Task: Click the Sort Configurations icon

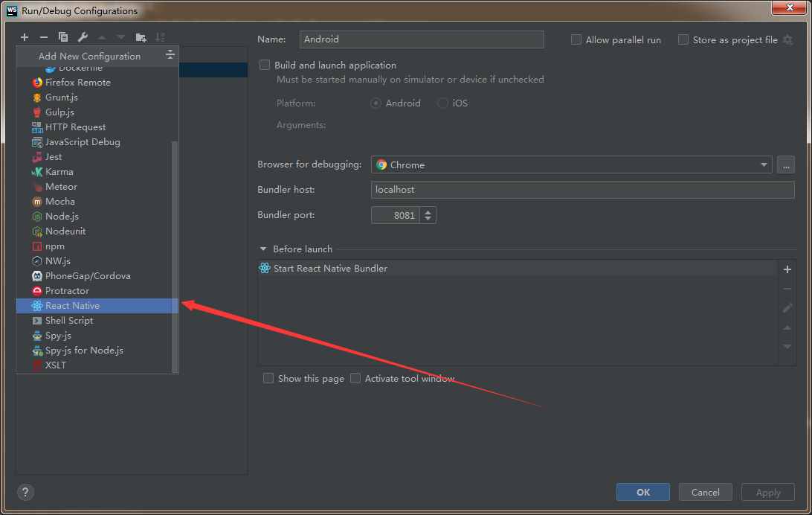Action: (x=160, y=37)
